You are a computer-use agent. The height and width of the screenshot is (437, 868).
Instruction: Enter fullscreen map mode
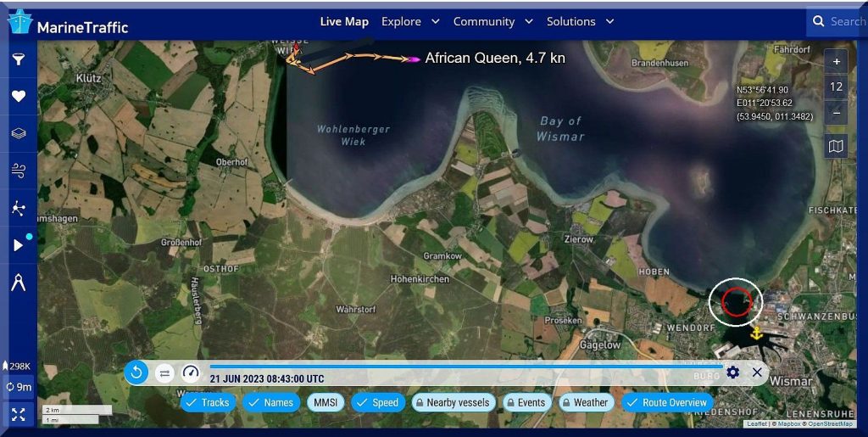[x=18, y=414]
